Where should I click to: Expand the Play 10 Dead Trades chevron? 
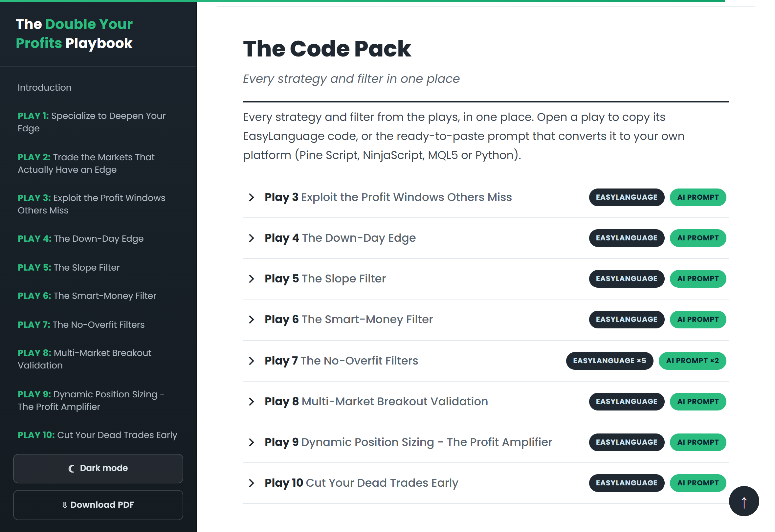252,483
